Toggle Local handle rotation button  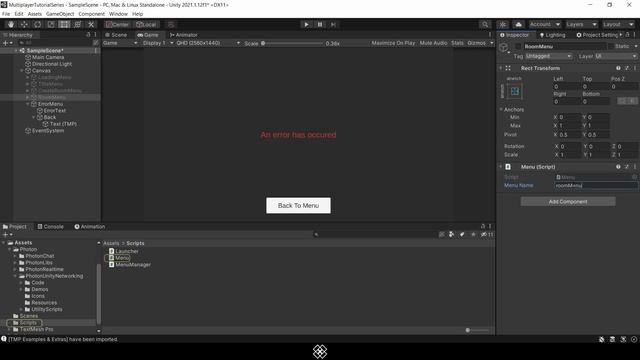pos(146,24)
